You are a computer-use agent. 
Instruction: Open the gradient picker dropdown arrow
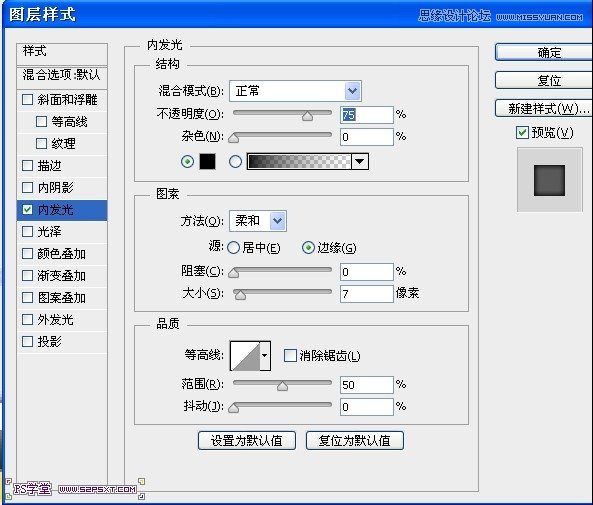tap(360, 162)
